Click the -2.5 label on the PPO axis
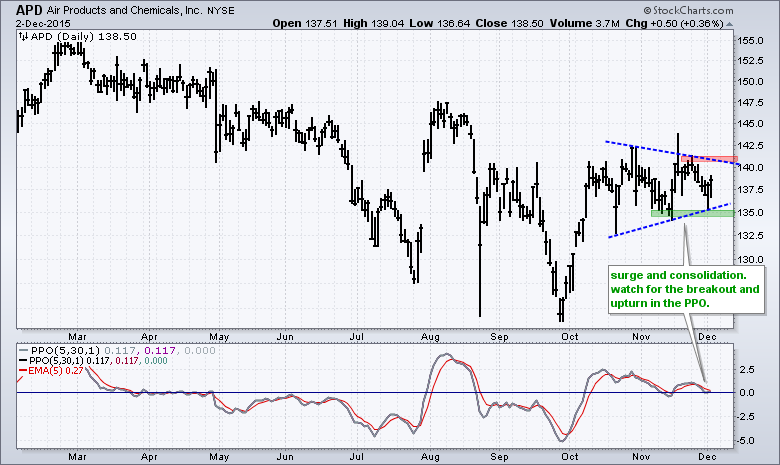This screenshot has height=465, width=780. 745,416
